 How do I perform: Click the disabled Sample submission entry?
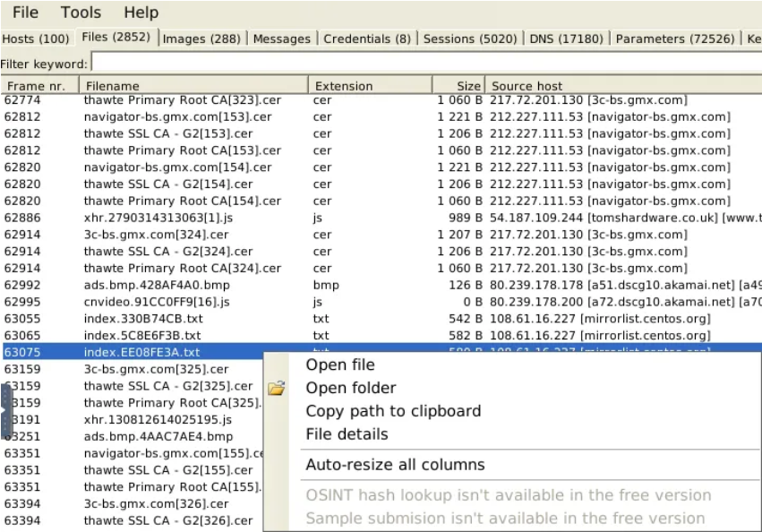click(505, 519)
